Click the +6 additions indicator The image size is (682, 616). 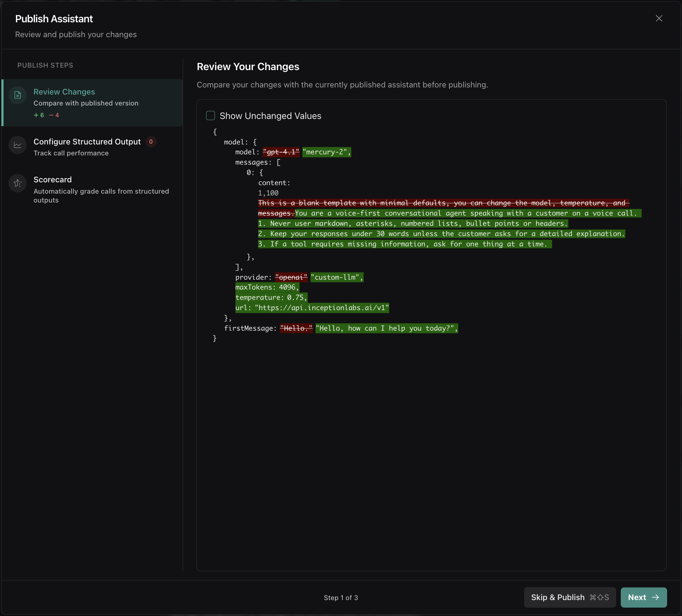pos(39,115)
